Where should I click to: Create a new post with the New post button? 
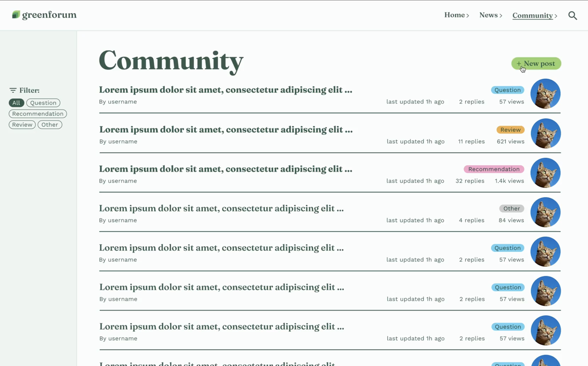point(536,64)
